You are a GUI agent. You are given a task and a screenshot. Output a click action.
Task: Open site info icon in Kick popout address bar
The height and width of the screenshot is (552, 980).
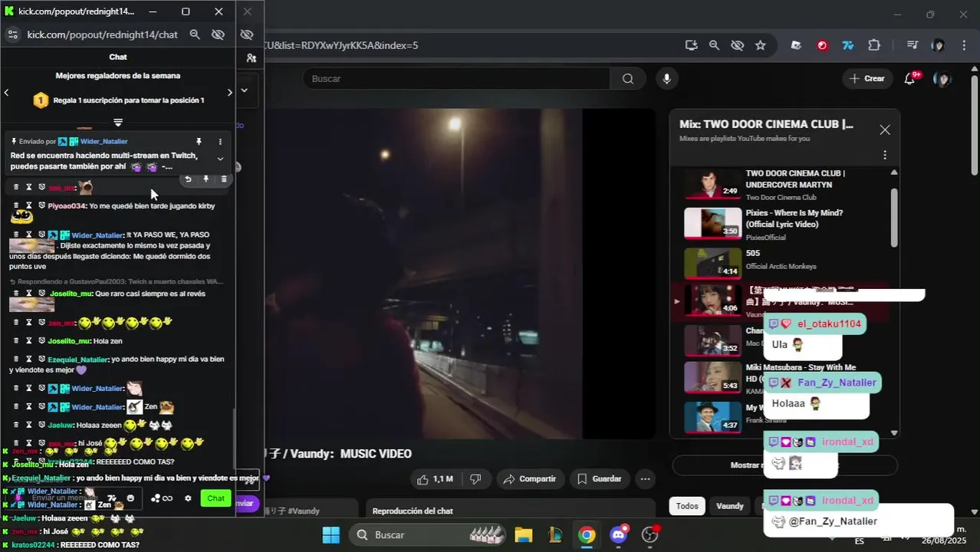click(x=12, y=34)
